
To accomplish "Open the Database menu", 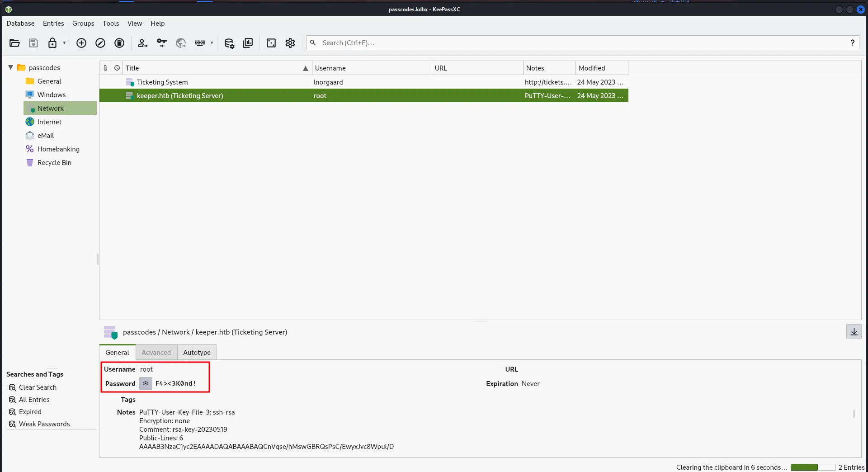I will point(20,24).
